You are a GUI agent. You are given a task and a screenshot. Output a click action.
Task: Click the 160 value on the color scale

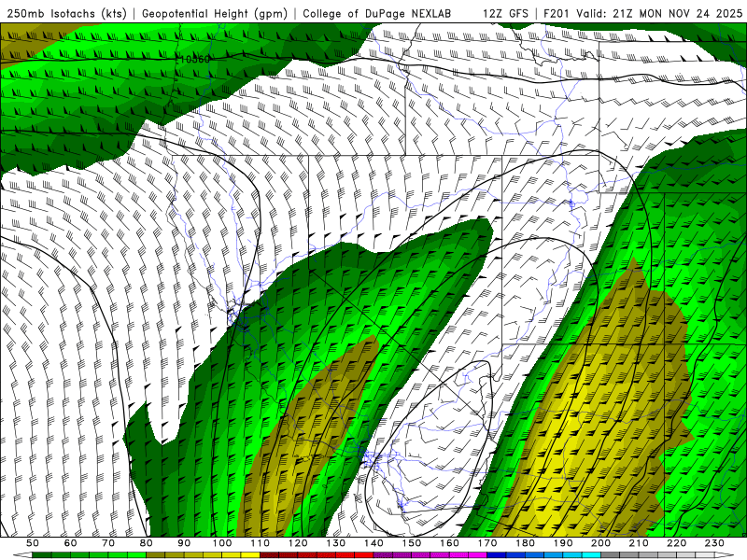click(x=449, y=543)
